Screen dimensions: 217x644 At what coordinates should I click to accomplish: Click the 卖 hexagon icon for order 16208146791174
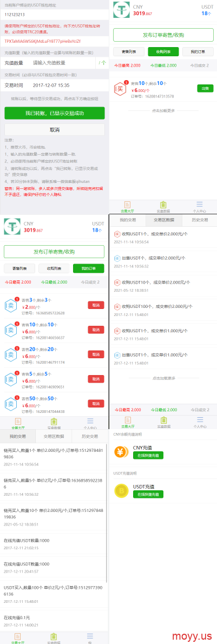pyautogui.click(x=11, y=354)
